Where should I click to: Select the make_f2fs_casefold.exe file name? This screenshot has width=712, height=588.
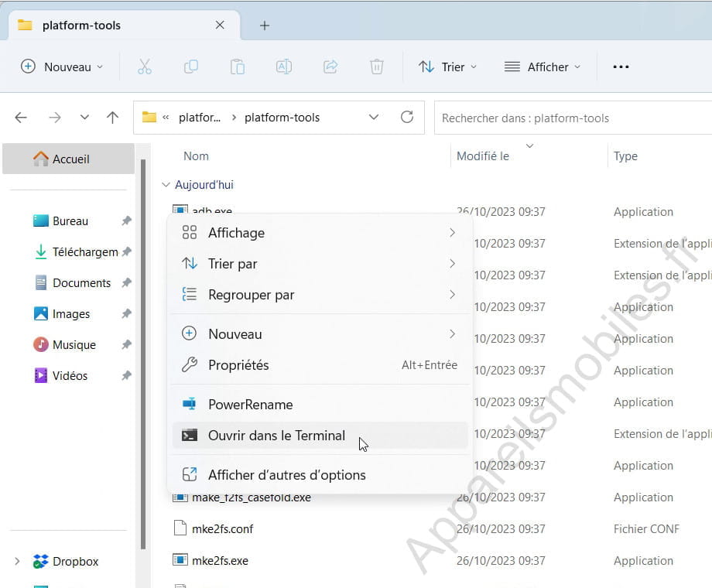click(x=251, y=497)
